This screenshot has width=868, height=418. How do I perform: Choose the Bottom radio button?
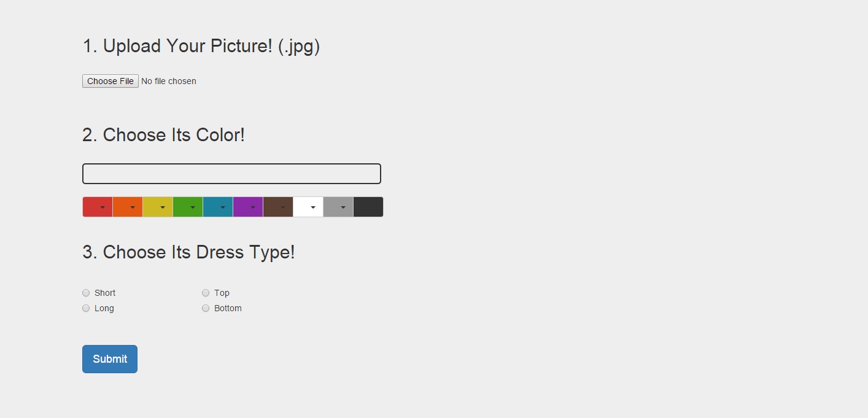coord(206,308)
